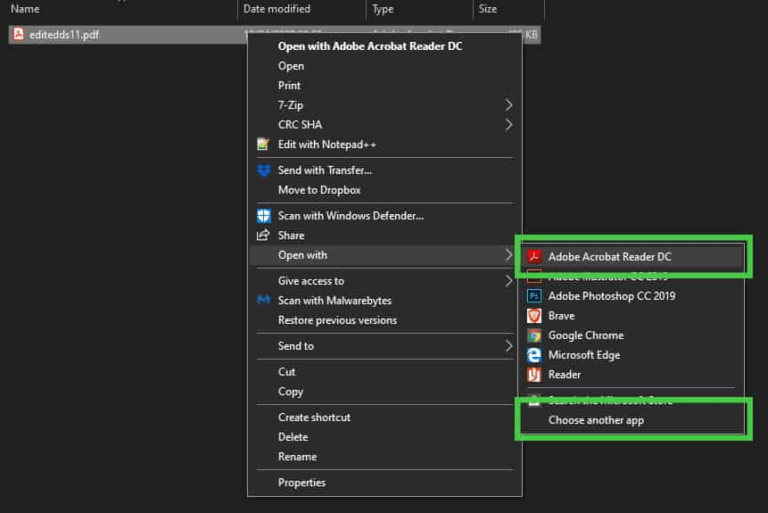Viewport: 768px width, 513px height.
Task: Sort files by Date modified column
Action: [x=277, y=9]
